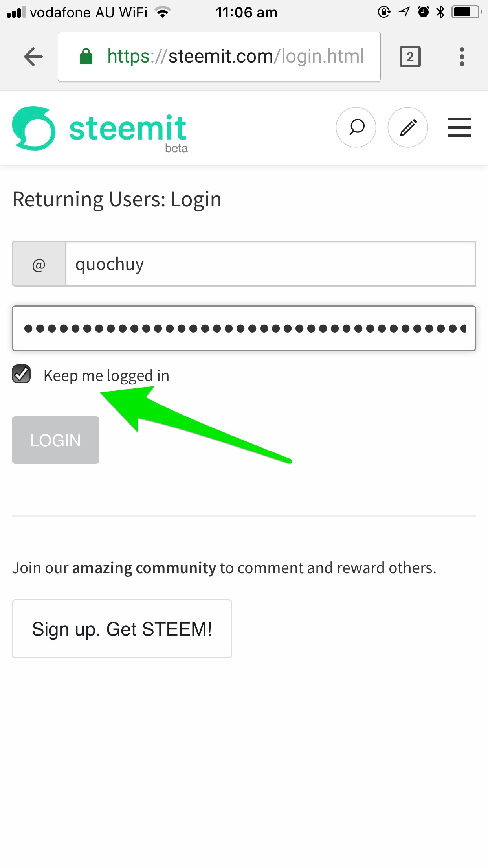Tap the password input field
The height and width of the screenshot is (868, 488).
(x=244, y=328)
